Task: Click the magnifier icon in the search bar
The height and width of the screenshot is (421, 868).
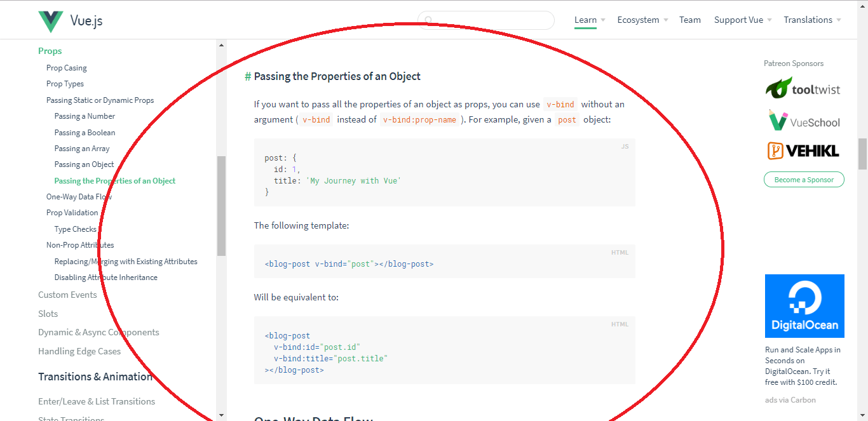Action: pyautogui.click(x=428, y=20)
